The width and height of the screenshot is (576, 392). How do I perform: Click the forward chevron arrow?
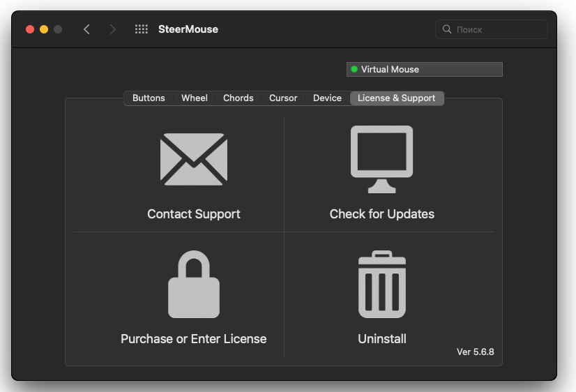click(113, 29)
